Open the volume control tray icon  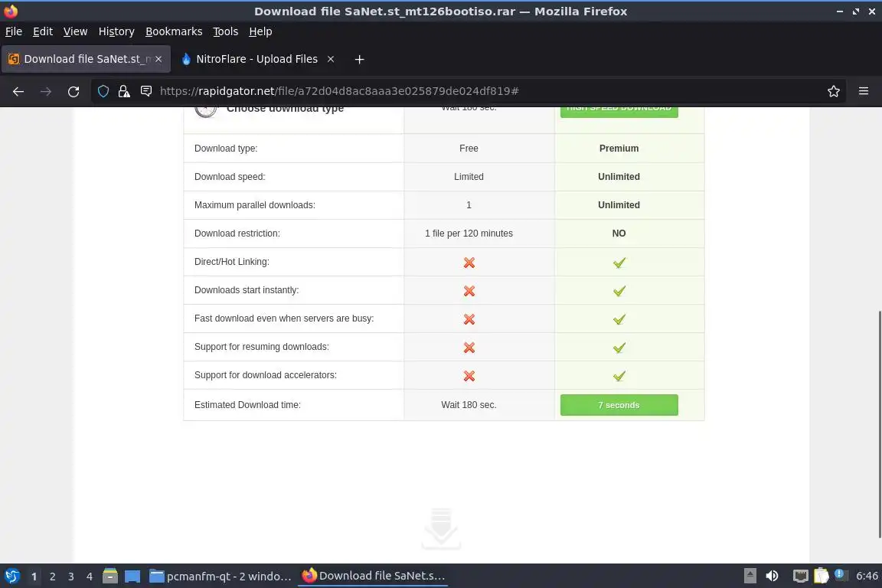pos(773,576)
